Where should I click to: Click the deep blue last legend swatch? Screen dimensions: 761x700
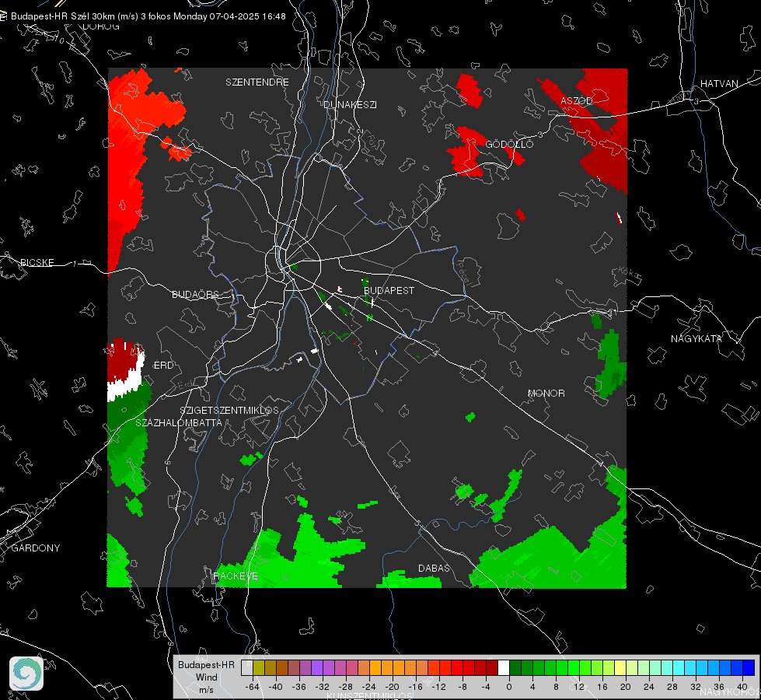click(x=749, y=668)
